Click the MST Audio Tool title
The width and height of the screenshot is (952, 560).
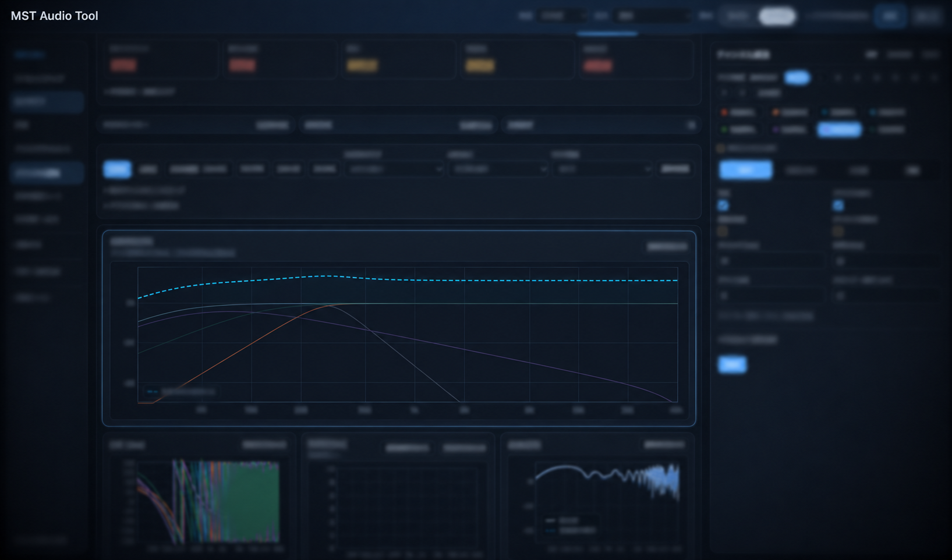[55, 16]
